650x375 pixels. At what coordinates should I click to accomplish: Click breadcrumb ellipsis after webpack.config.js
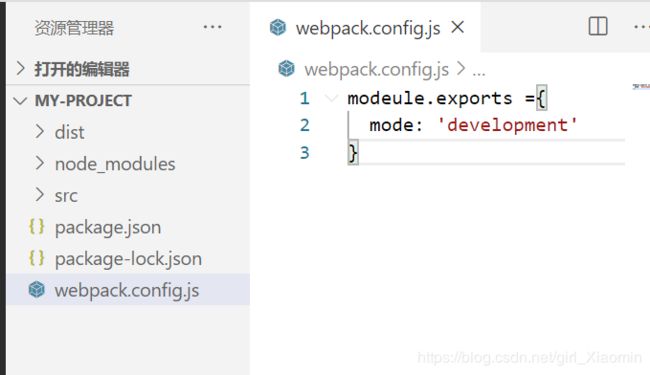479,70
